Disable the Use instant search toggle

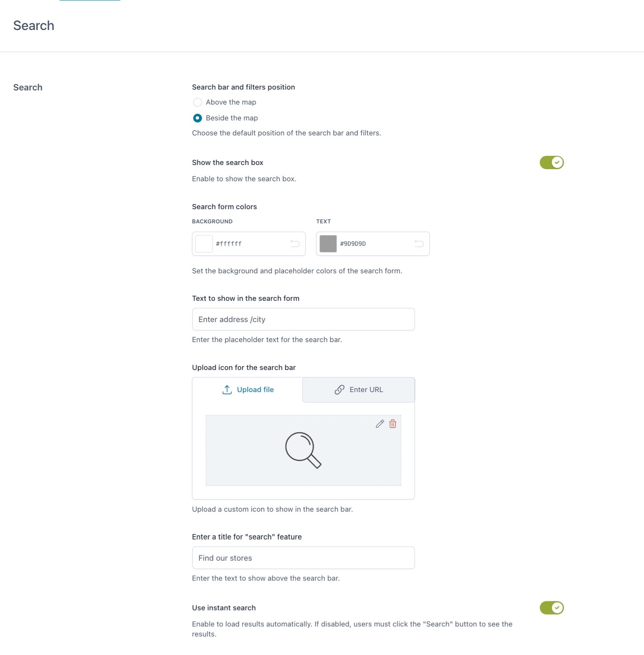coord(552,608)
